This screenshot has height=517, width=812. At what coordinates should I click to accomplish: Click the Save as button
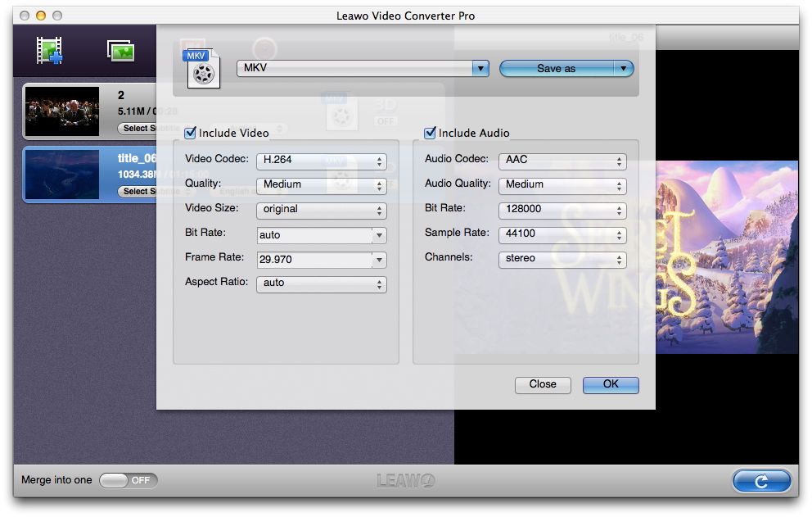[557, 69]
